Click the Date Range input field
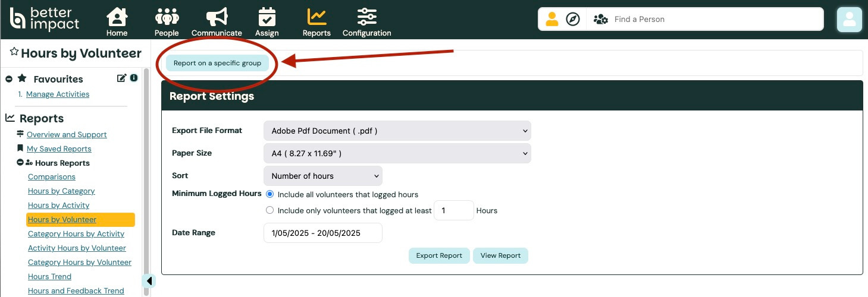The width and height of the screenshot is (868, 297). point(322,233)
